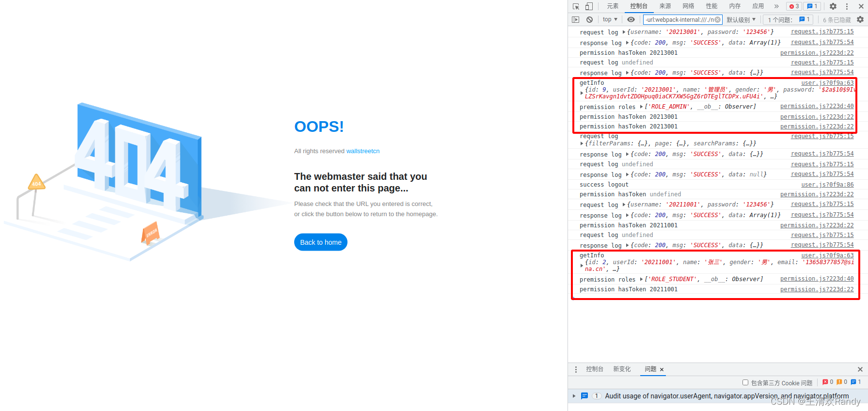Open DevTools settings gear

(833, 6)
